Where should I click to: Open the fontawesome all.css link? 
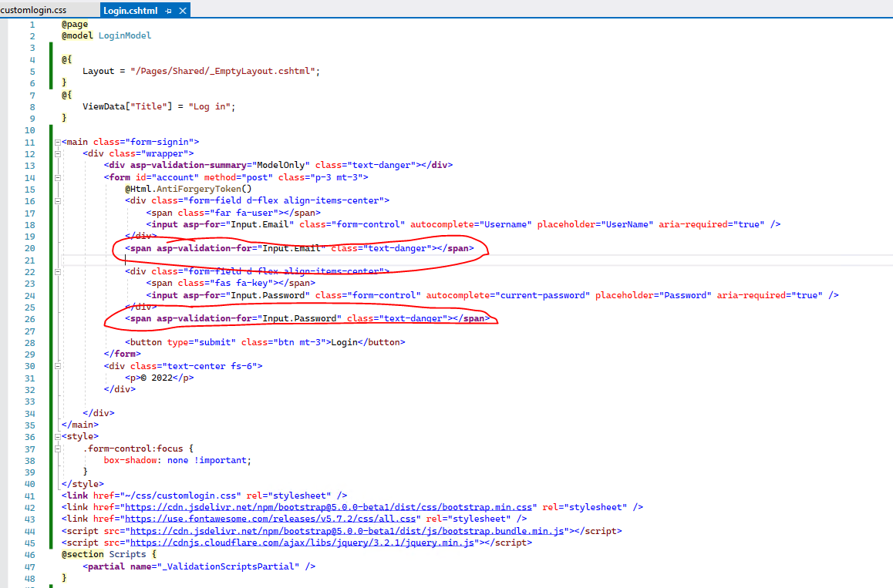pyautogui.click(x=270, y=519)
